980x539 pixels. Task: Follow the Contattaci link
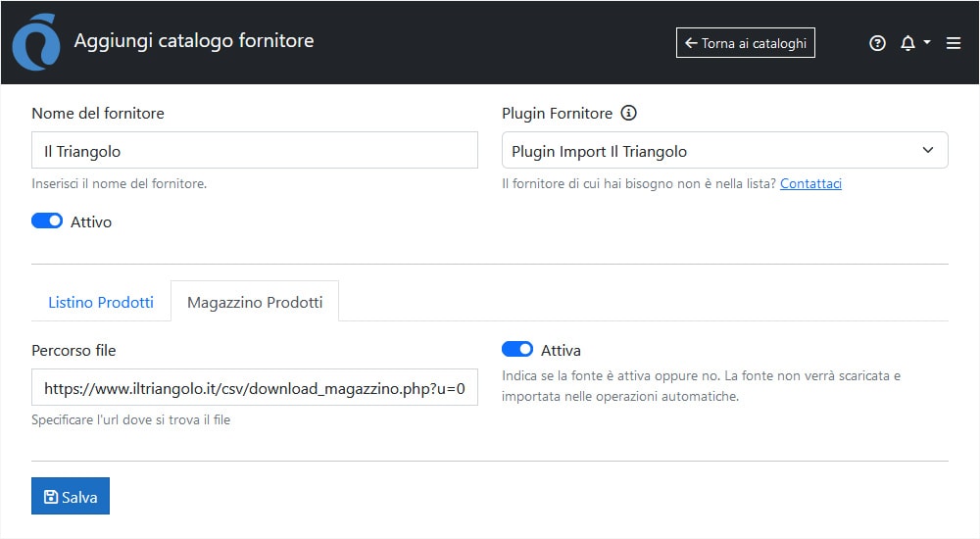810,184
